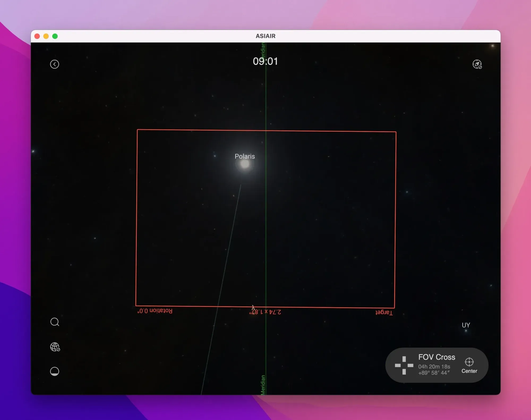Click the Polaris name label
Screen dimensions: 531x420
245,156
